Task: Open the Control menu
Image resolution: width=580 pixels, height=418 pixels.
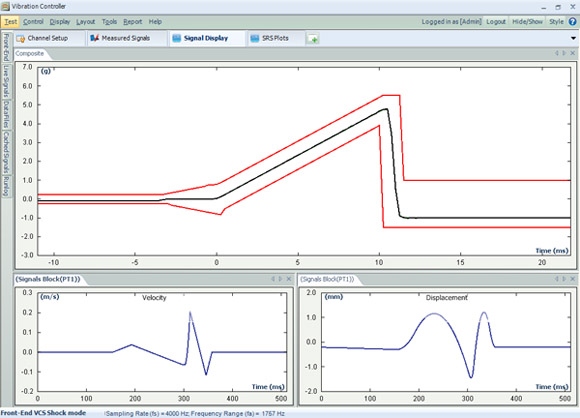Action: pyautogui.click(x=33, y=22)
